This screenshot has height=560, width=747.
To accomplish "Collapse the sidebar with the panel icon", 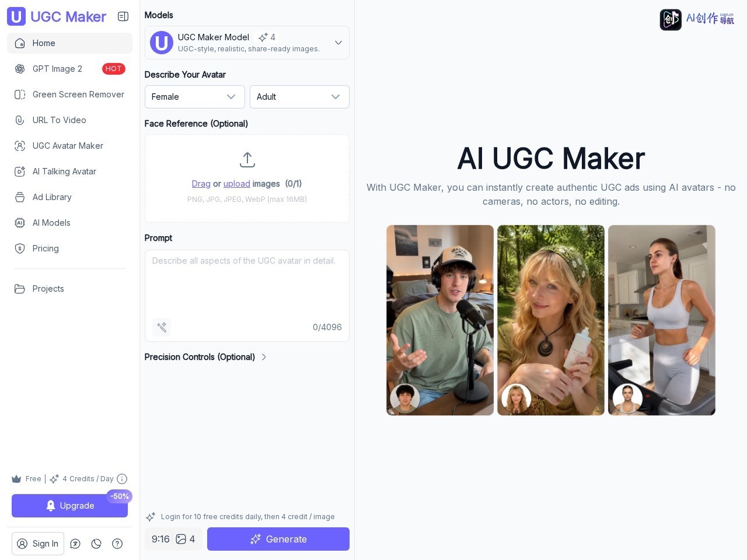I will point(123,16).
